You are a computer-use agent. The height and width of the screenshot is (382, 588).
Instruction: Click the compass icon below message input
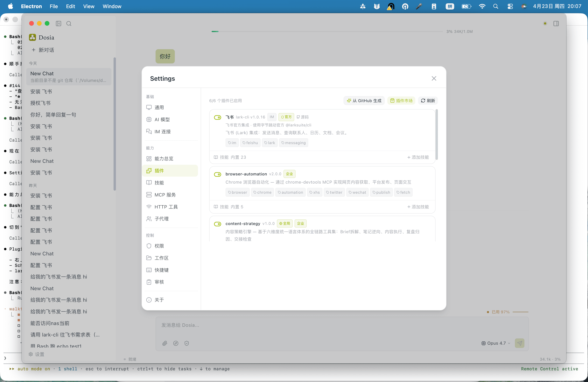click(x=176, y=343)
